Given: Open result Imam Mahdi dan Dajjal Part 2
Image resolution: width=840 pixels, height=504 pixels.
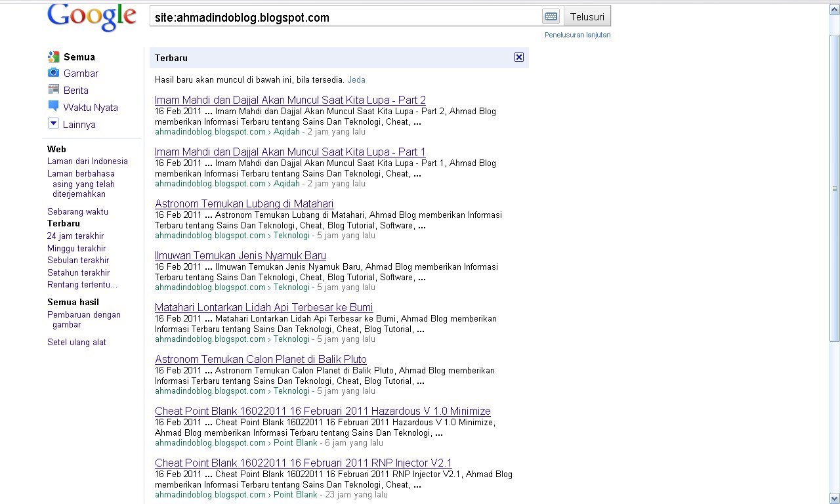Looking at the screenshot, I should coord(290,100).
